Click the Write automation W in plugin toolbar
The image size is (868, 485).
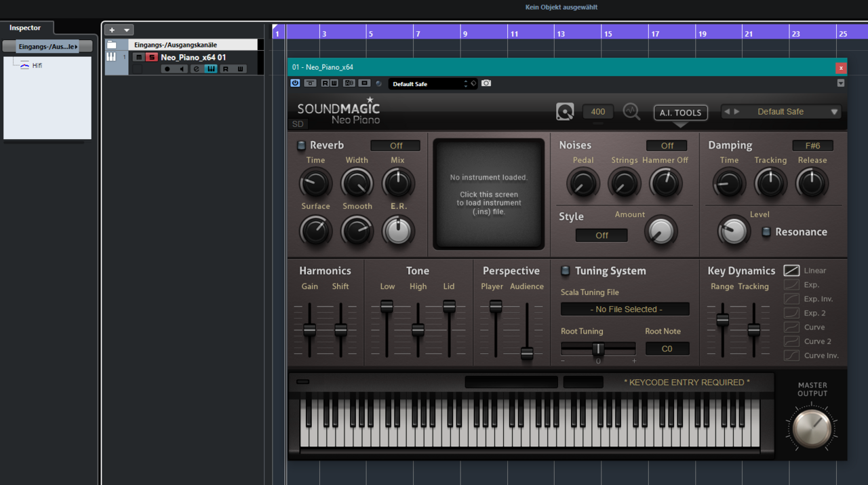tap(334, 83)
